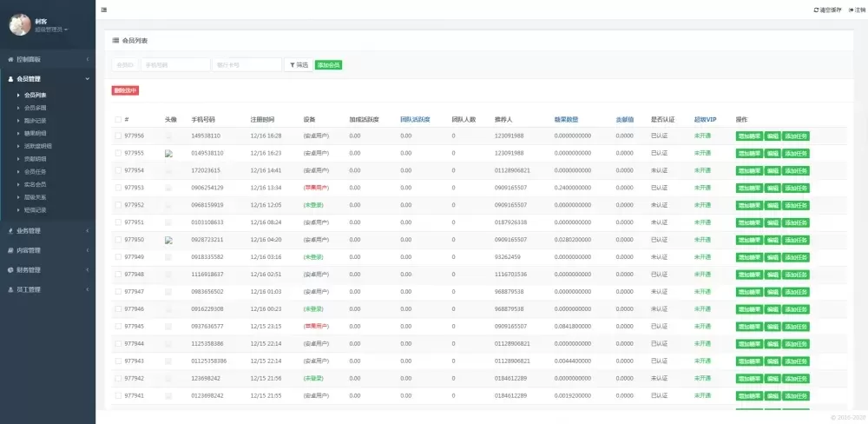Image resolution: width=868 pixels, height=424 pixels.
Task: Check the checkbox for member 977956
Action: (x=118, y=136)
